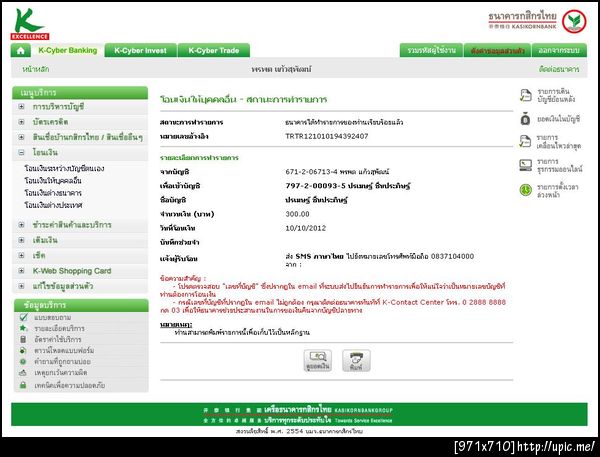Click the destination account 797-2-00093-5
This screenshot has height=457, width=600.
tap(315, 186)
